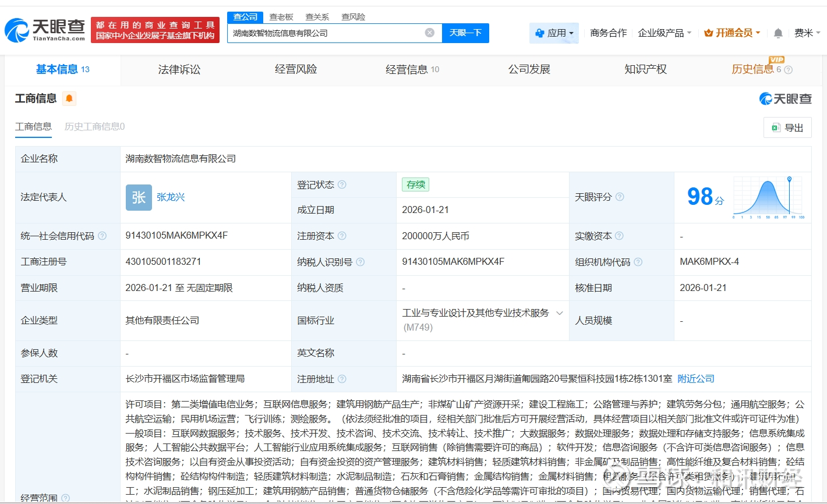Viewport: 827px width, 504px height.
Task: Switch to the 法律诉讼 tab
Action: (x=179, y=69)
